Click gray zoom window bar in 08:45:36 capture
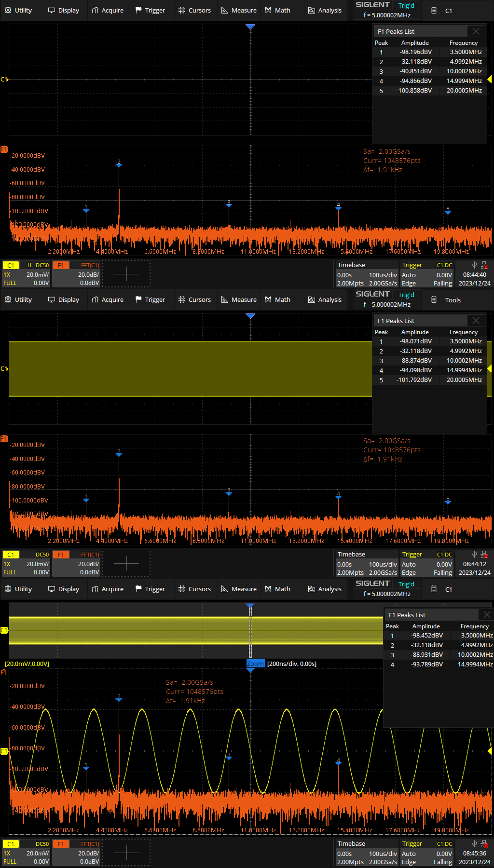Viewport: 494px width, 868px height. [250, 630]
